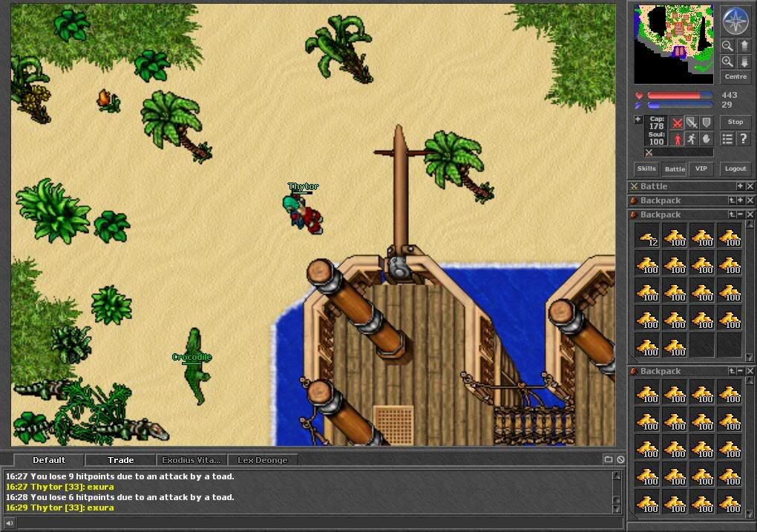Open the Battle list button

coord(675,169)
